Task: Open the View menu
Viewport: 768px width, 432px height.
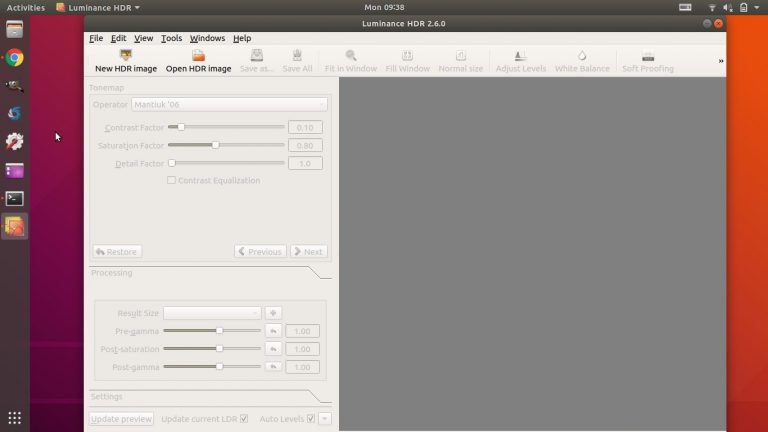Action: 144,38
